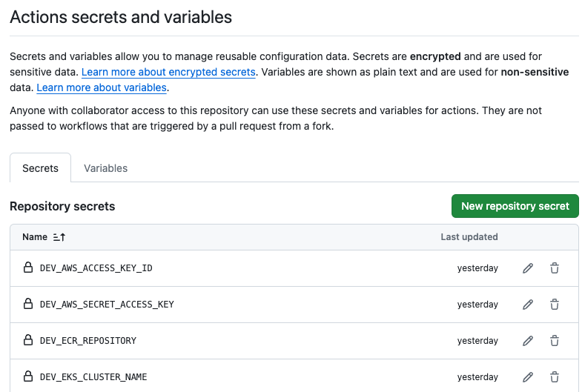Edit the DEV_EKS_CLUSTER_NAME secret
This screenshot has width=585, height=392.
(x=528, y=377)
